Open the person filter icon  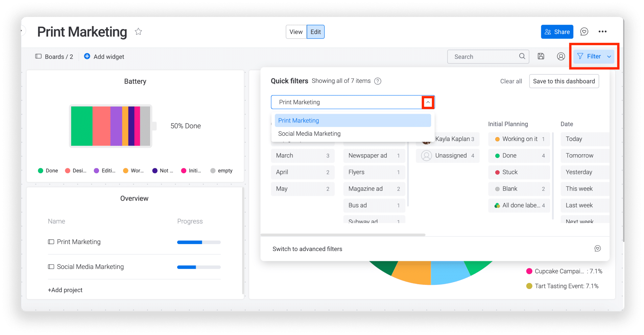[x=561, y=56]
